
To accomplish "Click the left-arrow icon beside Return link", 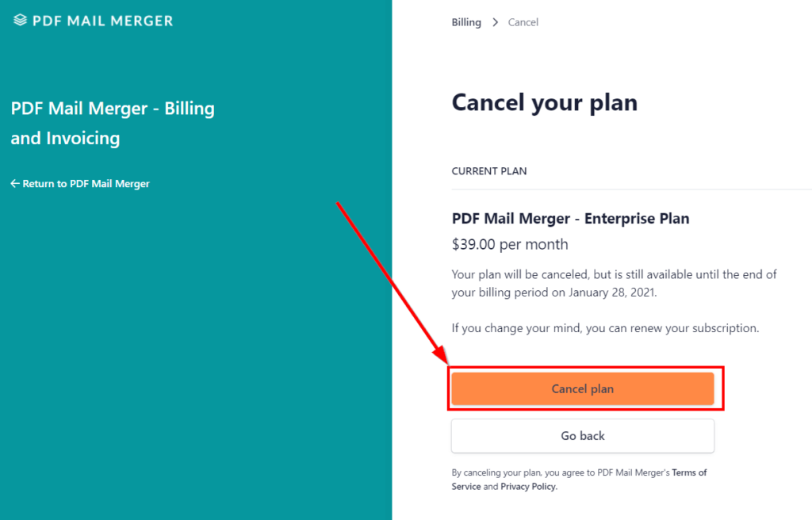I will (14, 183).
